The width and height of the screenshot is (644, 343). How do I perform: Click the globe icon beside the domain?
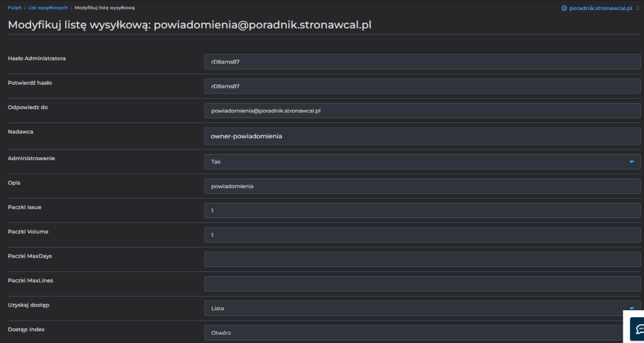[564, 8]
